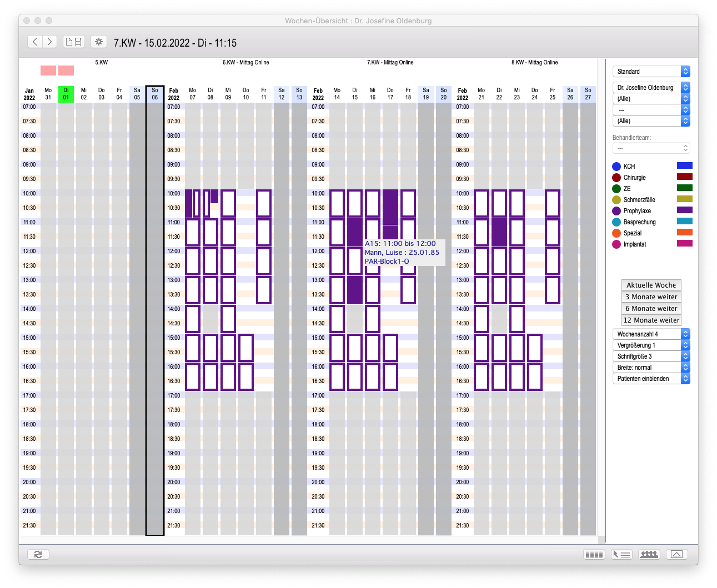Expand the Schriftgröße 3 dropdown
717x588 pixels.
point(651,356)
